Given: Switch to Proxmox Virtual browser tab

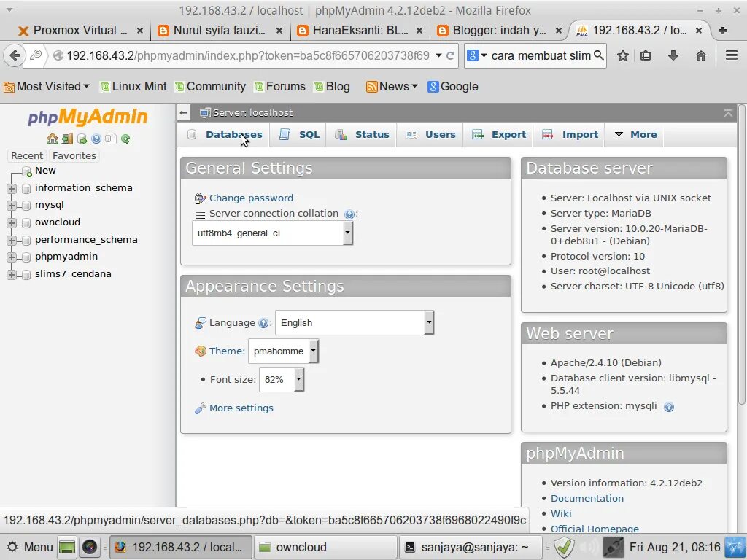Looking at the screenshot, I should click(x=80, y=31).
